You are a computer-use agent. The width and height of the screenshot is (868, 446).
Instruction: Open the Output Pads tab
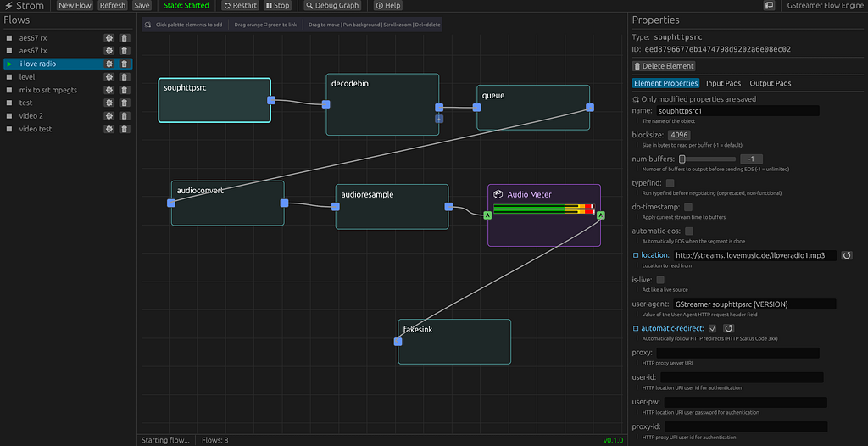(x=770, y=83)
